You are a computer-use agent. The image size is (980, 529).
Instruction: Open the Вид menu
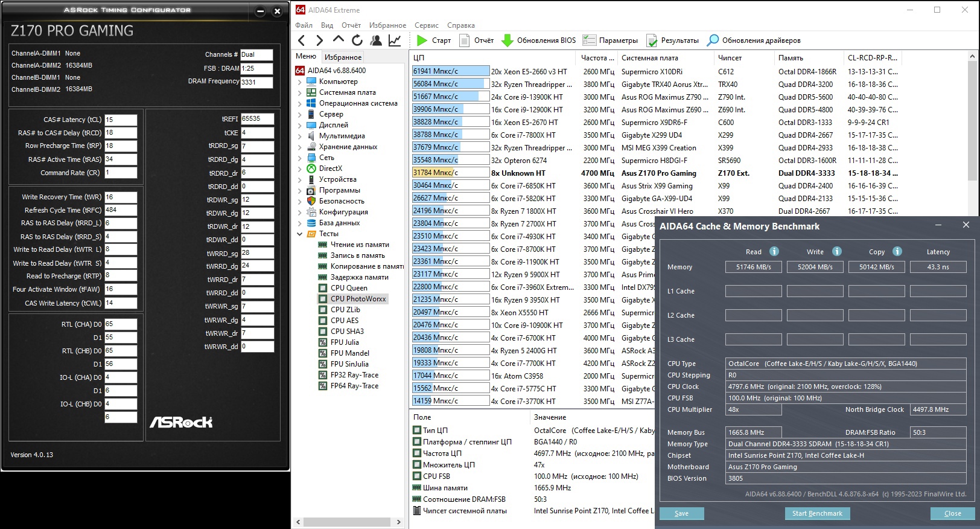tap(327, 25)
